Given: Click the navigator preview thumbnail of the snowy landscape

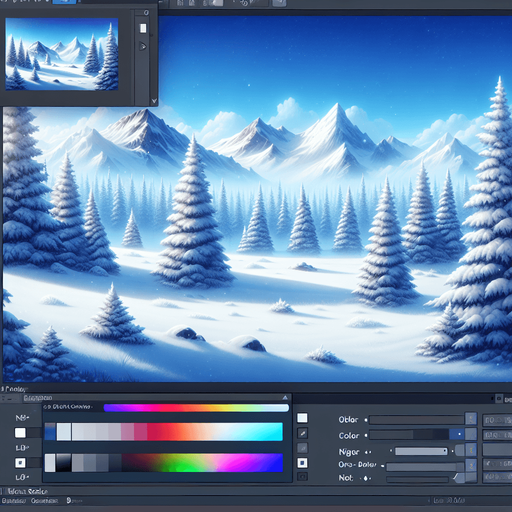Looking at the screenshot, I should [62, 54].
